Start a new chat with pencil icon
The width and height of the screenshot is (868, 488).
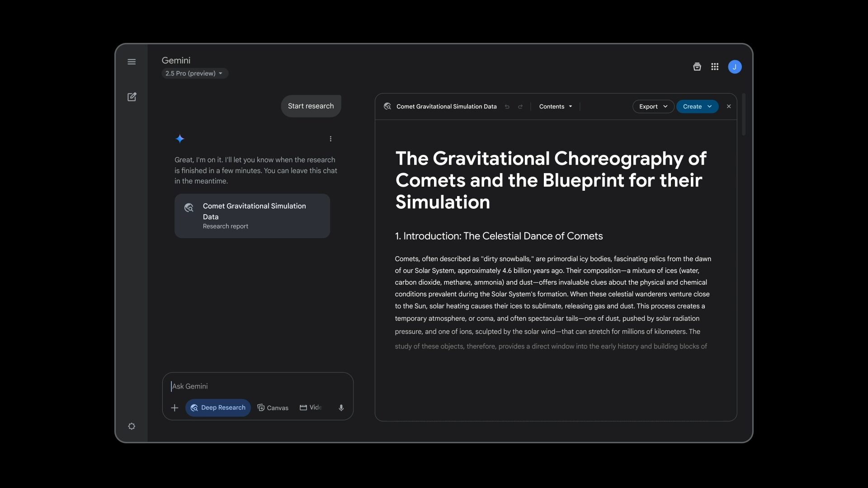coord(132,97)
